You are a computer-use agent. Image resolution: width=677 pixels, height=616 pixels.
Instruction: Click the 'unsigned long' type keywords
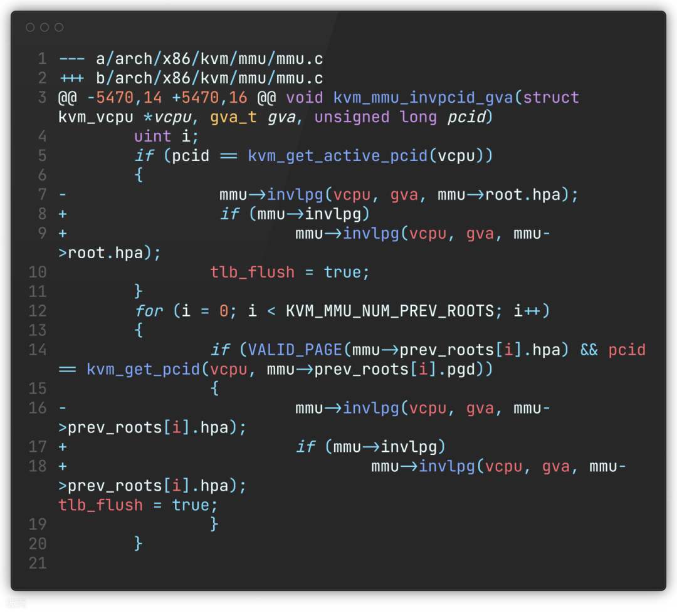[x=375, y=117]
